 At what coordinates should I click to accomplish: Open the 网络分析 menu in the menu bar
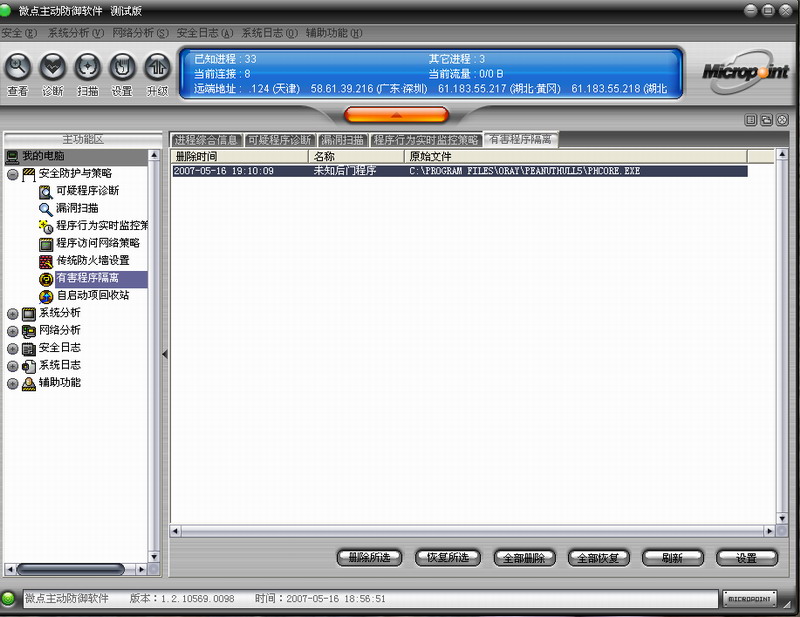click(140, 33)
